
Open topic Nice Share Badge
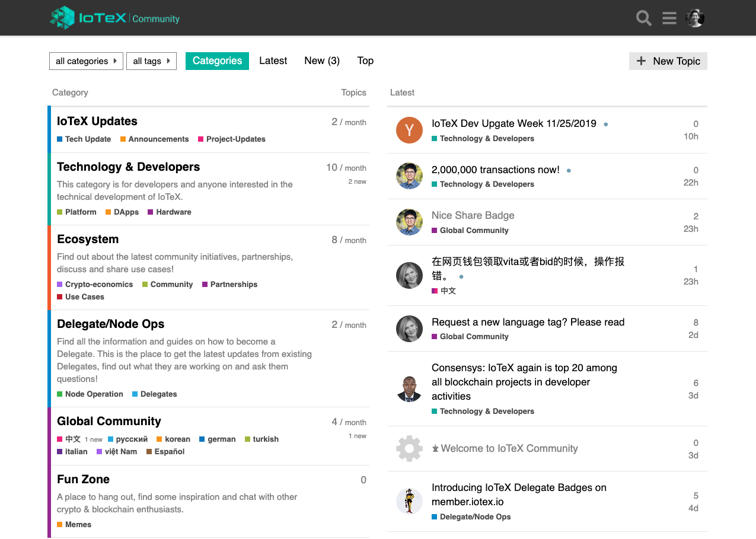pyautogui.click(x=473, y=215)
